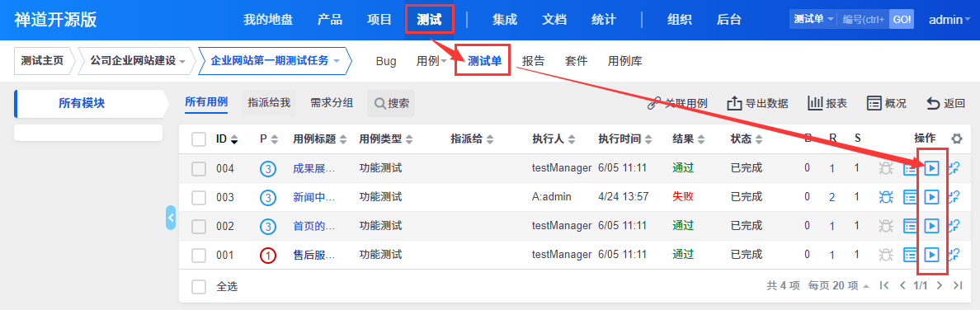Screen dimensions: 980x310
Task: Open results list icon for case 003
Action: (x=910, y=197)
